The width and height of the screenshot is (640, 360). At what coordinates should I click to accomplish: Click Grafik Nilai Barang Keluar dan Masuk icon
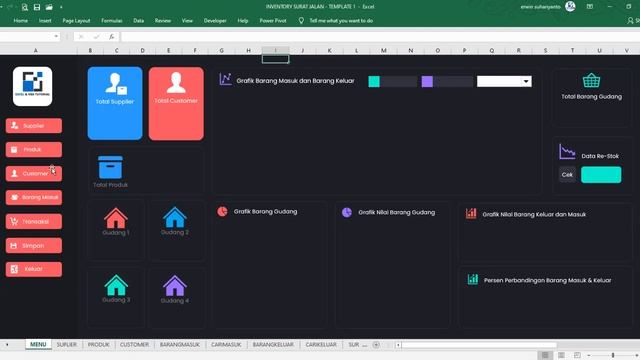tap(471, 213)
